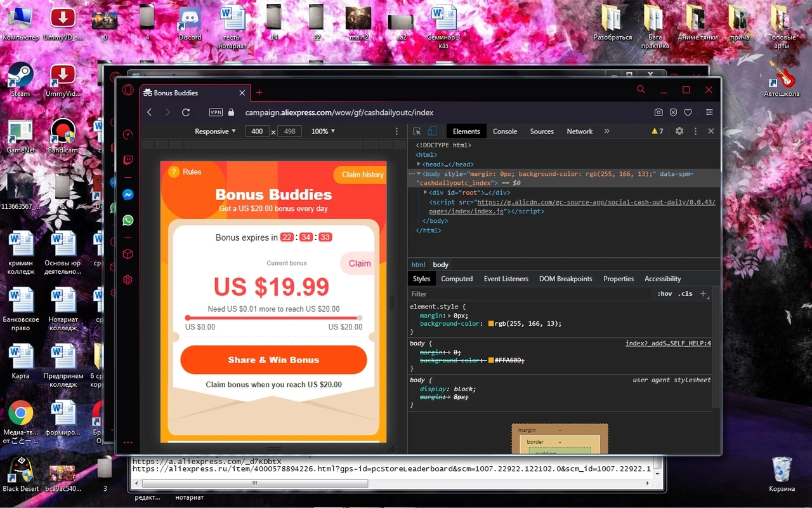Toggle the .cls element classes pane
812x508 pixels.
point(685,294)
